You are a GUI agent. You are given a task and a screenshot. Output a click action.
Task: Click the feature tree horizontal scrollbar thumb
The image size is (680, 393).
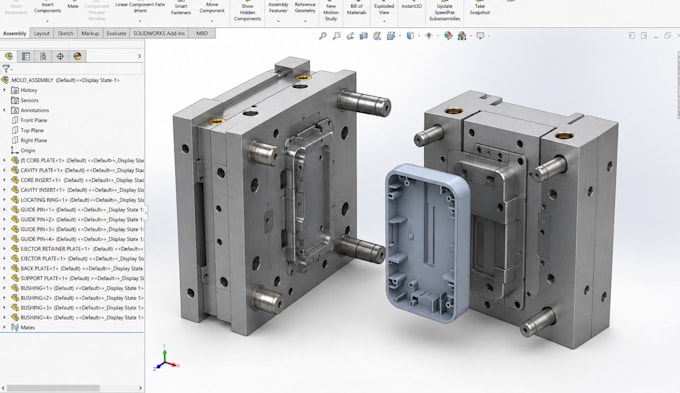[54, 388]
